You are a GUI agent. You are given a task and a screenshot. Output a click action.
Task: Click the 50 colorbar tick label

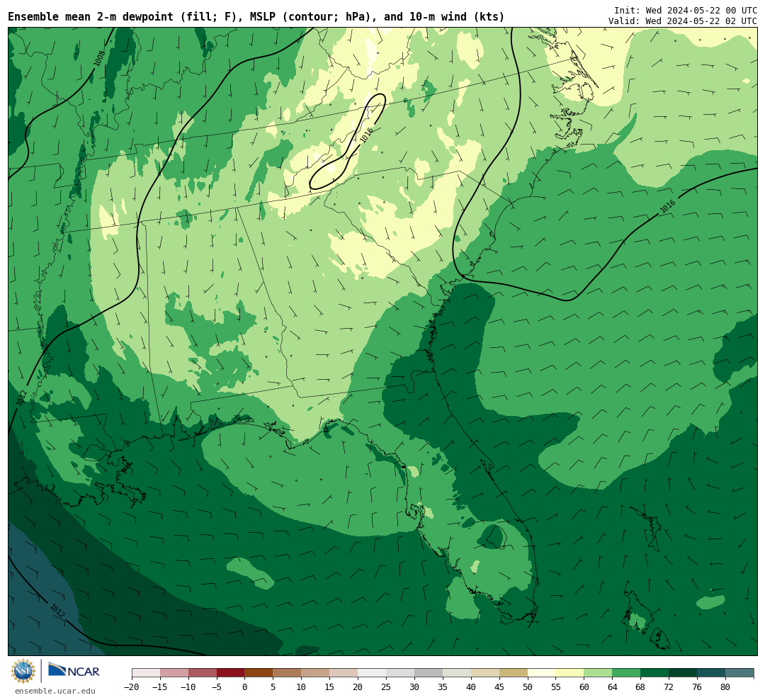coord(528,687)
